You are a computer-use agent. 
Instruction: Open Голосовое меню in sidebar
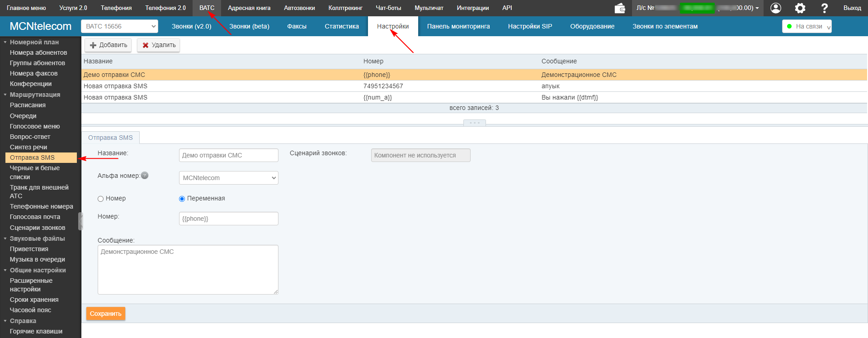click(35, 126)
